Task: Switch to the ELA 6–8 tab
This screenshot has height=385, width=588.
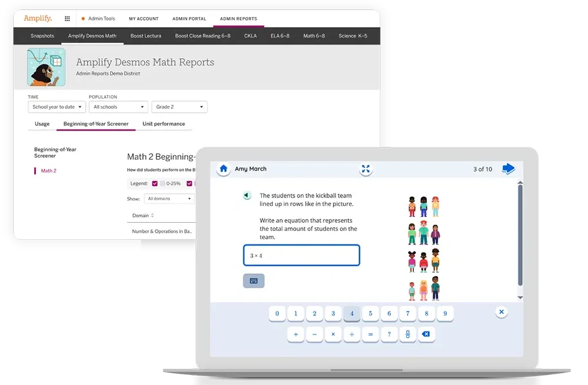Action: [280, 36]
